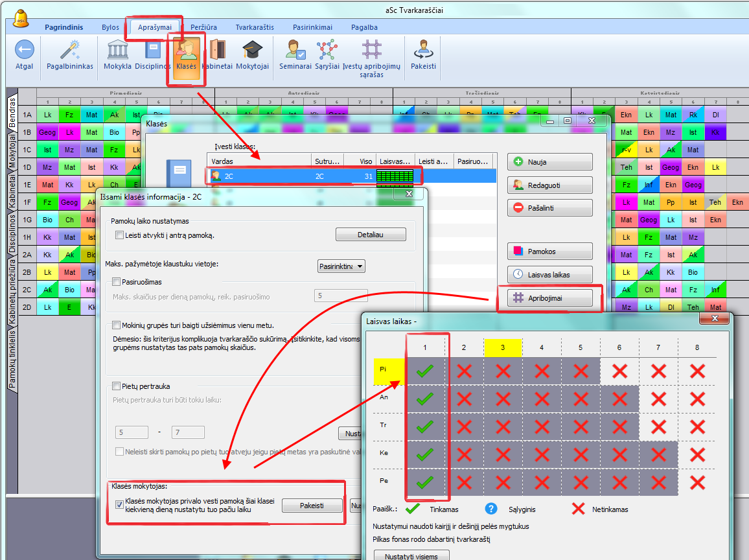Click the Sąryšiai relations icon
749x560 pixels.
[x=327, y=51]
